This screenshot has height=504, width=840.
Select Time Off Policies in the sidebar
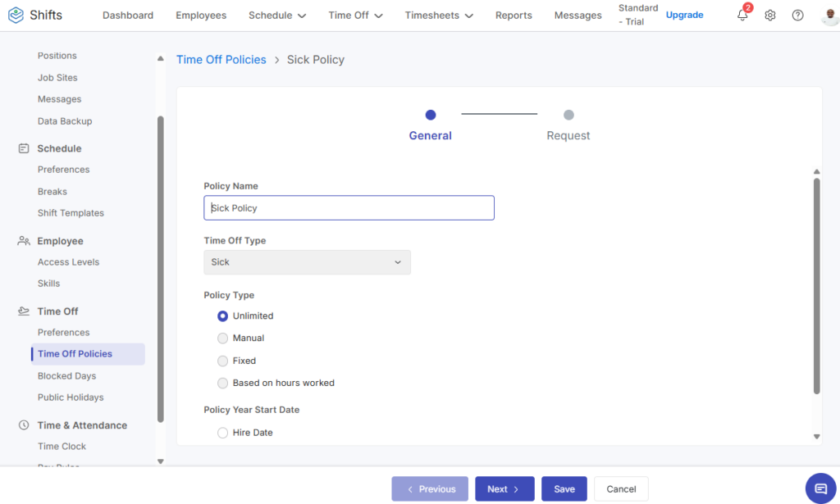point(88,354)
